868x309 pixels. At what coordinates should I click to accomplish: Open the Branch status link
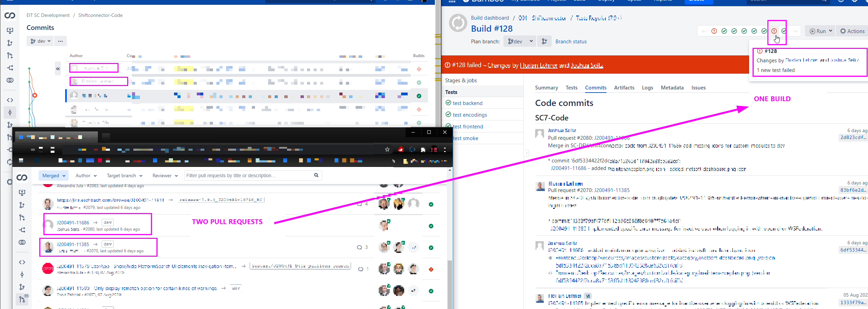571,41
